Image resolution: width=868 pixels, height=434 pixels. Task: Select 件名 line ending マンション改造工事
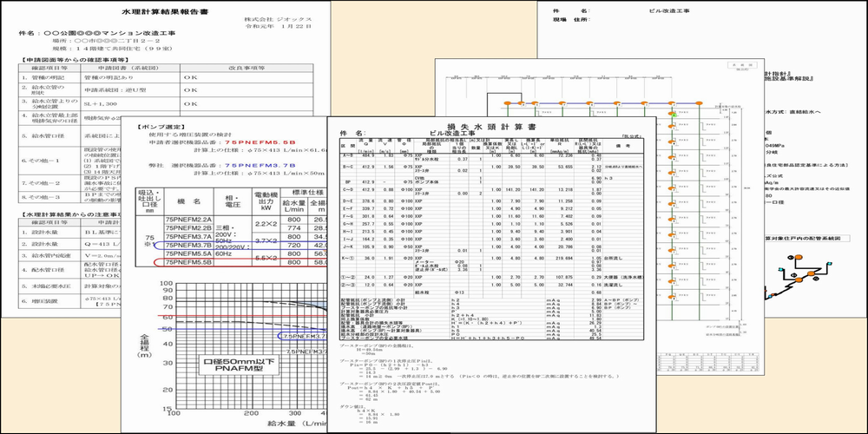97,33
